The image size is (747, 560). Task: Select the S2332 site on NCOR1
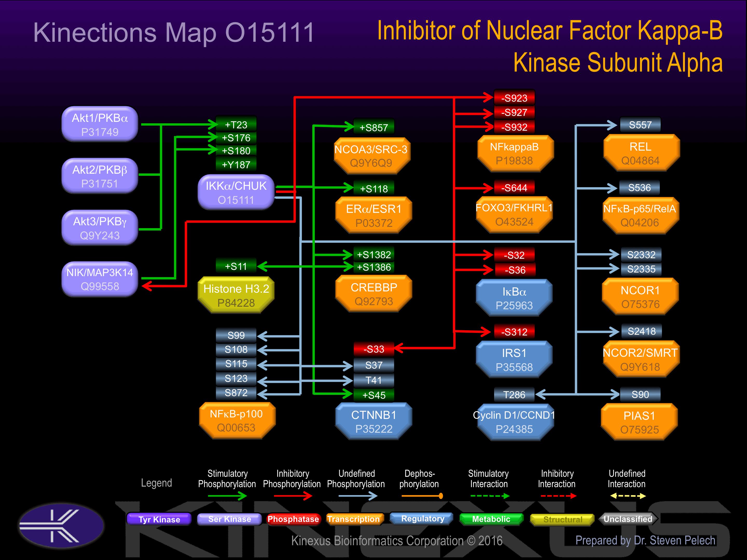[641, 255]
